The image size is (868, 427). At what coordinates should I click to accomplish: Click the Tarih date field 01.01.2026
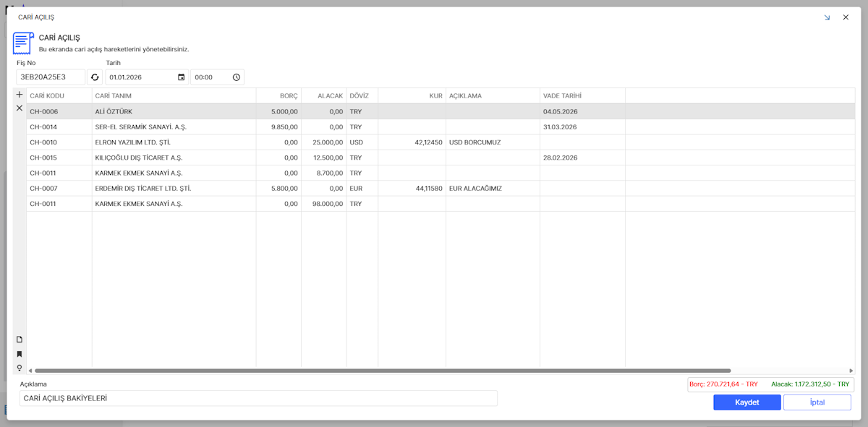pos(147,77)
